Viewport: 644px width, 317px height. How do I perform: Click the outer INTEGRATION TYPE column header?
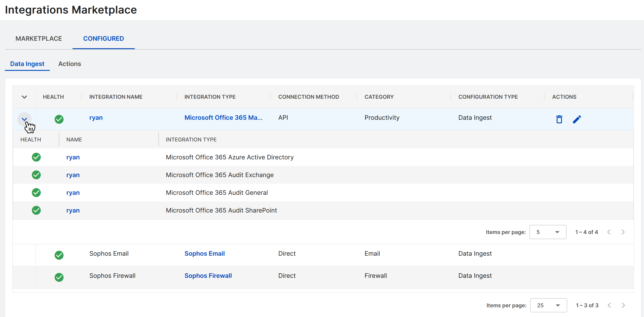pyautogui.click(x=210, y=97)
